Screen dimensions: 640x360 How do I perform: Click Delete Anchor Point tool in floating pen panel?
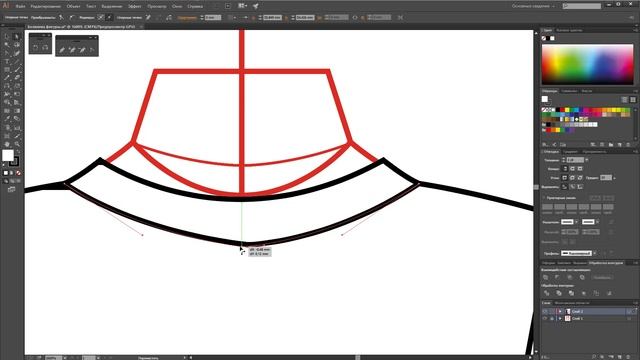pyautogui.click(x=82, y=50)
